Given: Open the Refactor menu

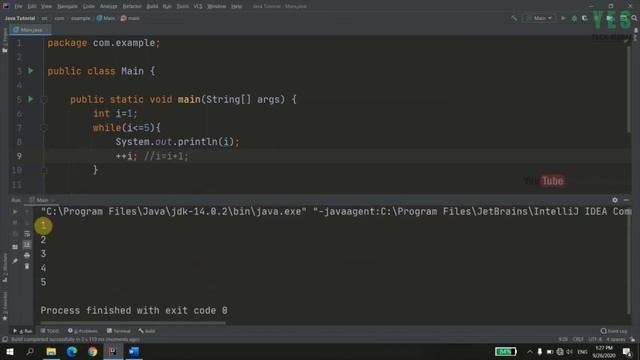Looking at the screenshot, I should [132, 7].
